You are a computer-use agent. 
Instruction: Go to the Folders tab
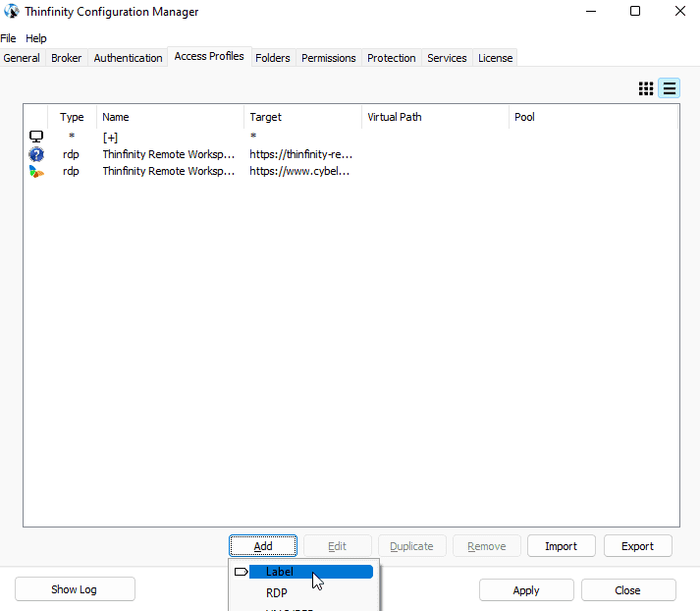pos(272,58)
